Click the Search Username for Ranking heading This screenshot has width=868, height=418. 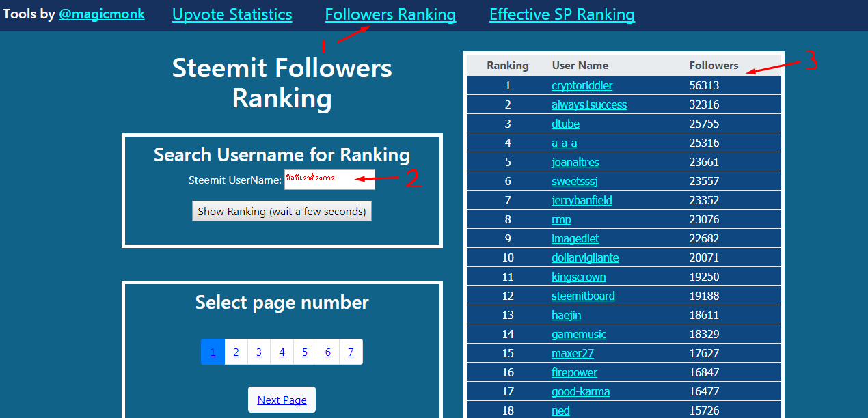282,155
